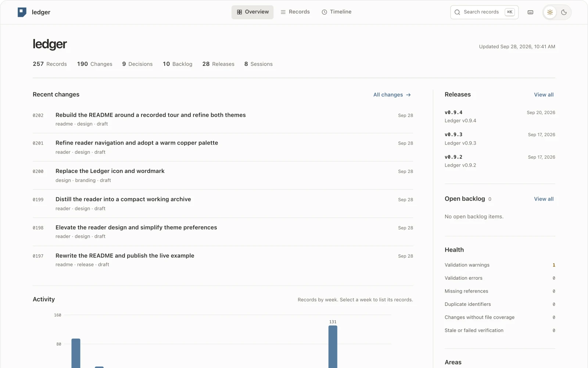Click View all next to Open backlog

point(544,199)
